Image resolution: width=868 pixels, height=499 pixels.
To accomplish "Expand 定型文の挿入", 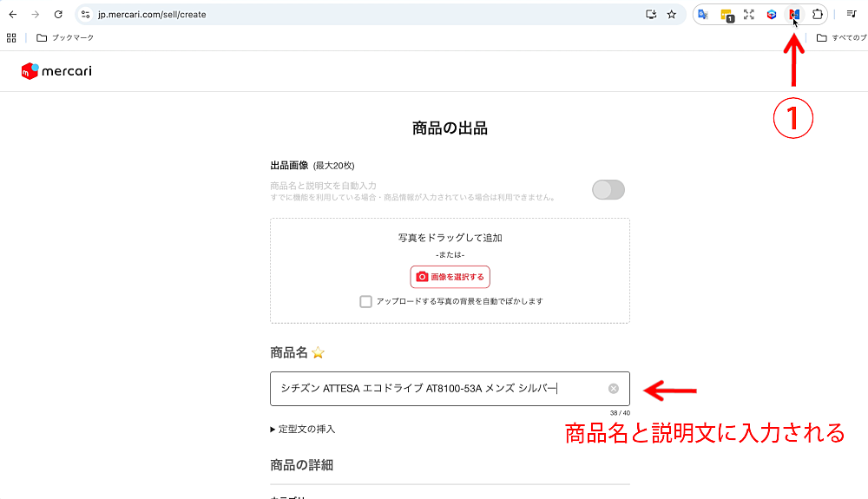I will pyautogui.click(x=303, y=430).
